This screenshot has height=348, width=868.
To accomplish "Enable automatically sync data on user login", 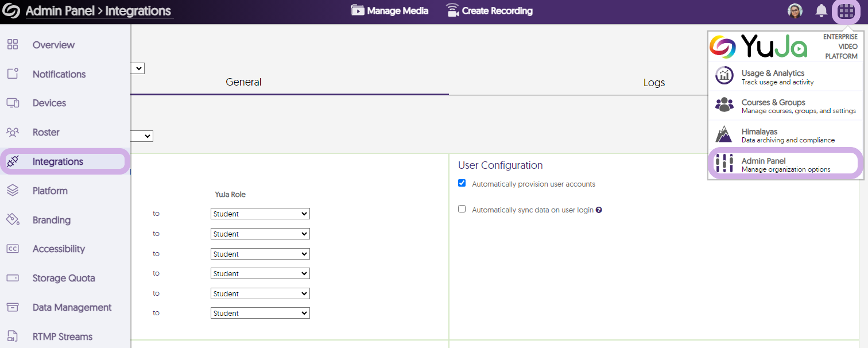I will (x=462, y=209).
